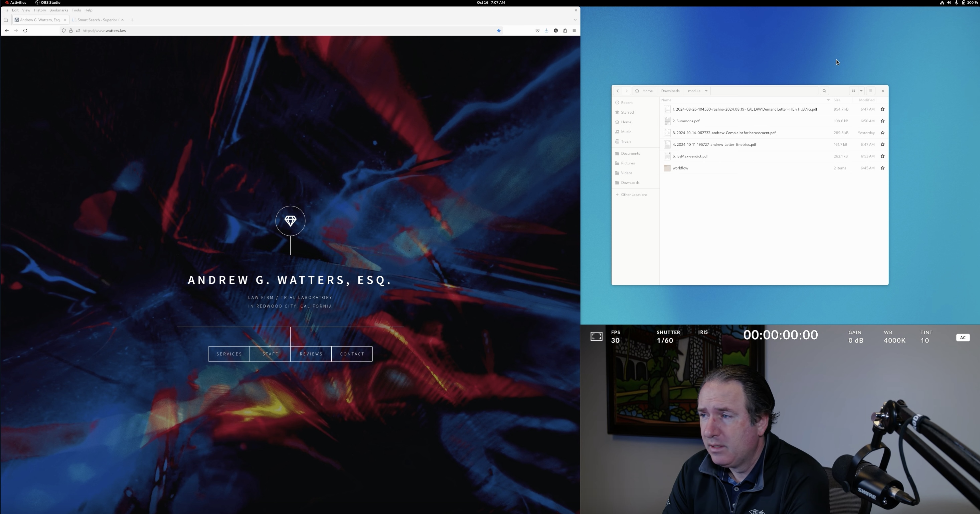Open the Bookmarks menu
Screen dimensions: 980x514
[58, 10]
